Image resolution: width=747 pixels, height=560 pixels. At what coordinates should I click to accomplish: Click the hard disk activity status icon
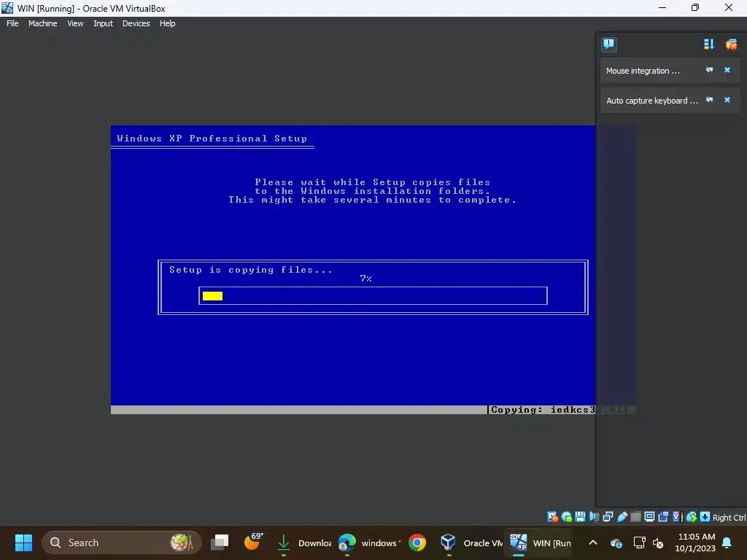coord(553,517)
